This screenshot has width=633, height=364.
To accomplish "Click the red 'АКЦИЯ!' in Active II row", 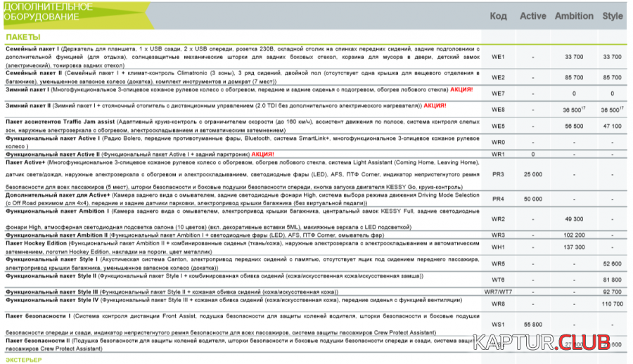I will [x=263, y=154].
